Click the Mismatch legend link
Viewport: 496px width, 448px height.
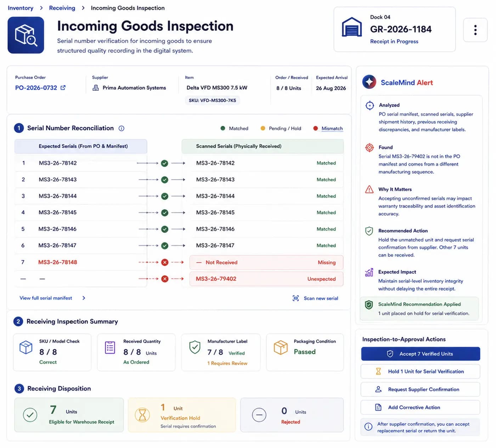point(332,128)
